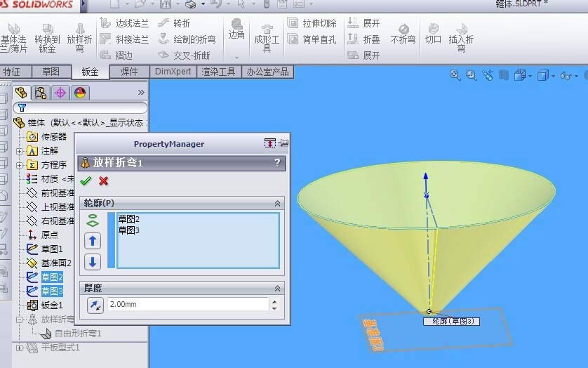The height and width of the screenshot is (368, 588).
Task: Expand the Annotations (注解) node
Action: pyautogui.click(x=19, y=151)
